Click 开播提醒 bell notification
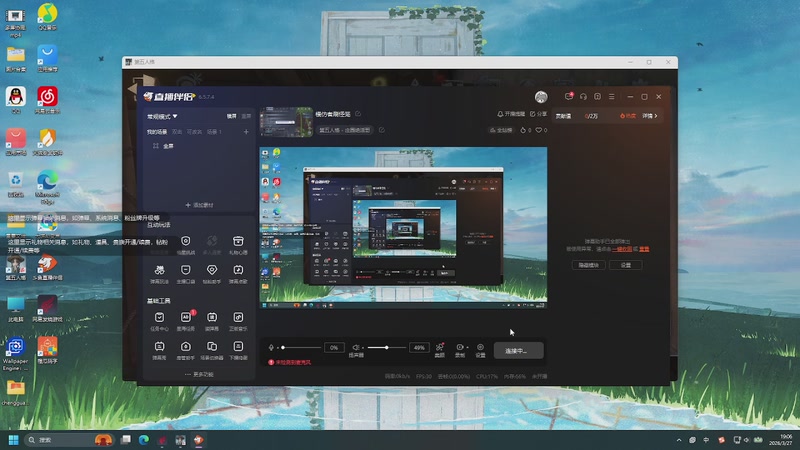Viewport: 800px width, 450px height. [511, 114]
